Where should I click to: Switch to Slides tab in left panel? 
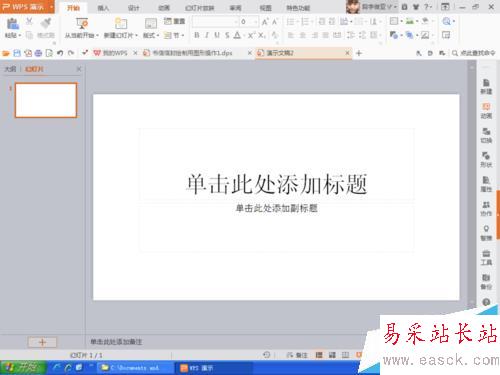coord(34,69)
